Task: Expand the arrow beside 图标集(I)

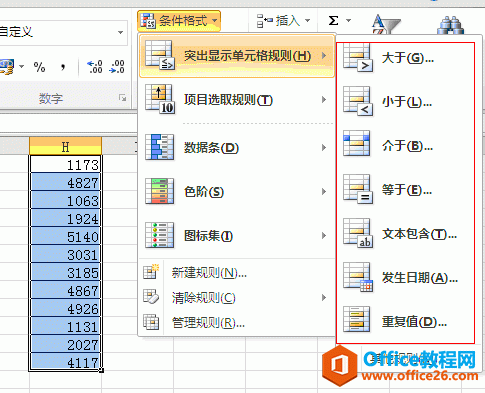Action: pos(324,236)
